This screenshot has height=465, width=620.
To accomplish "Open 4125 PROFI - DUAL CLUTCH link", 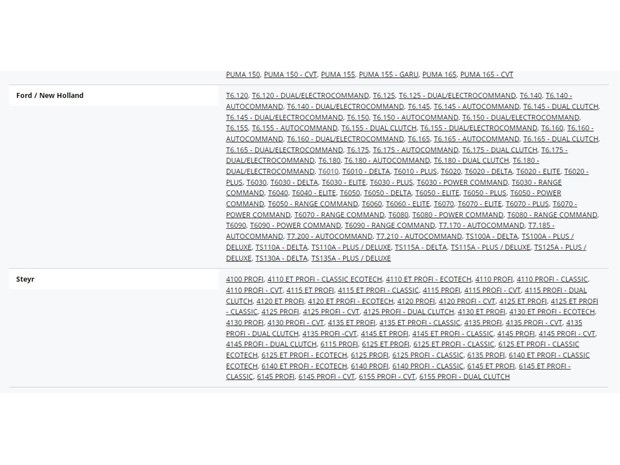I will [408, 312].
